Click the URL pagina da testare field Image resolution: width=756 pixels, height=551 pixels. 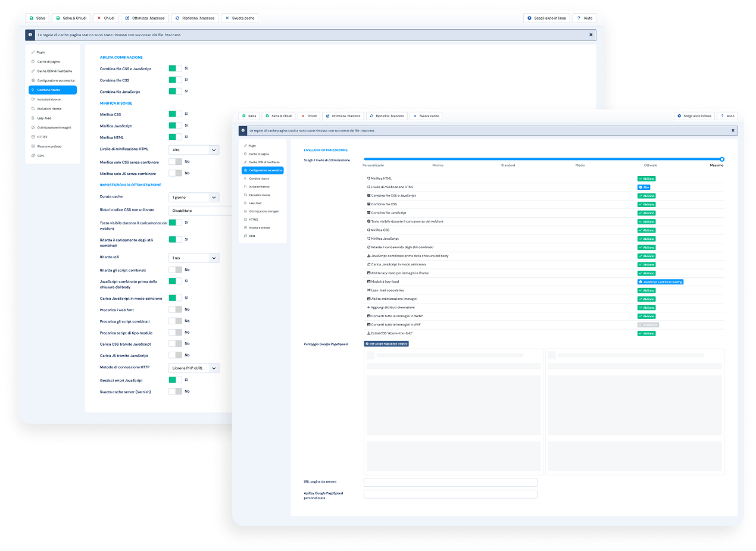451,482
